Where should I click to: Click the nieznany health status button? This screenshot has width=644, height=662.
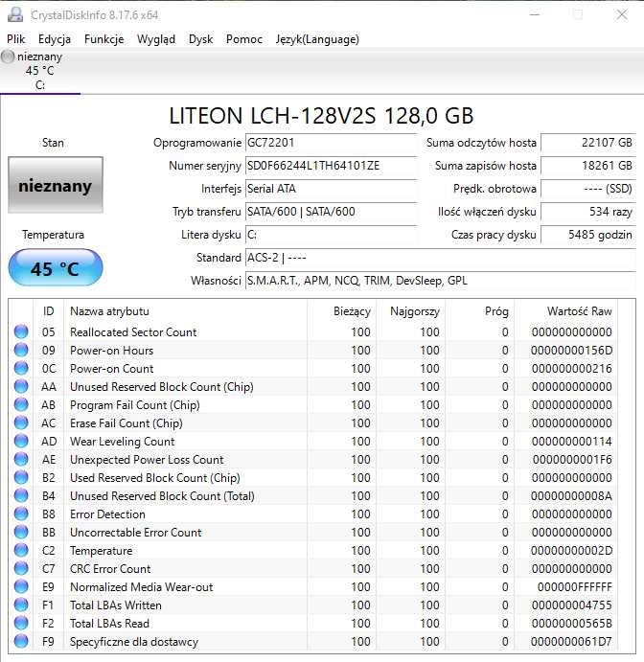click(56, 185)
